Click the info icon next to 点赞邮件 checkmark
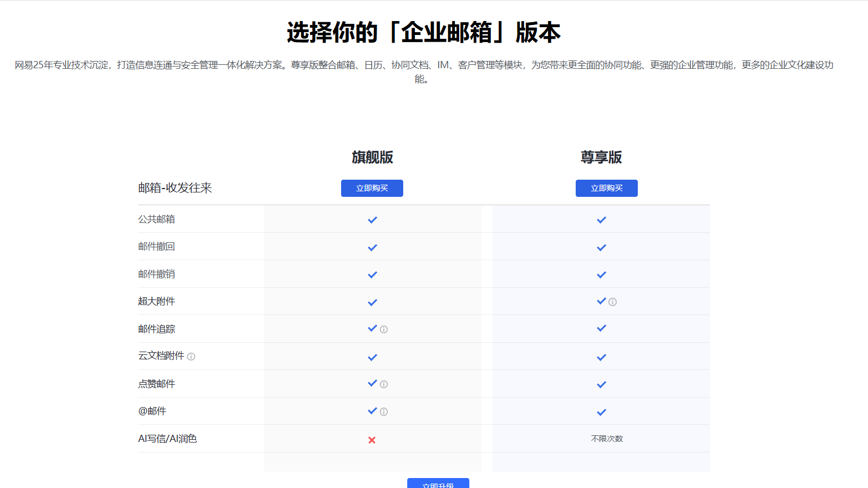 [x=384, y=383]
